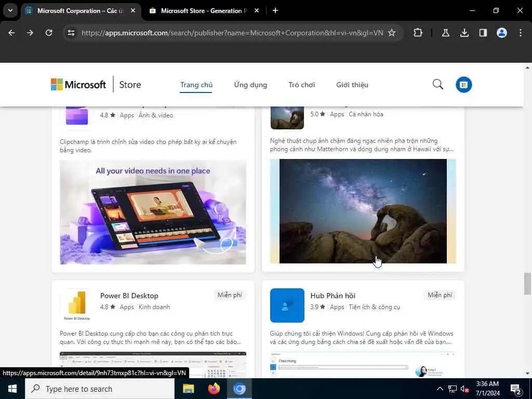Go back to the previous page
This screenshot has width=532, height=399.
[11, 33]
